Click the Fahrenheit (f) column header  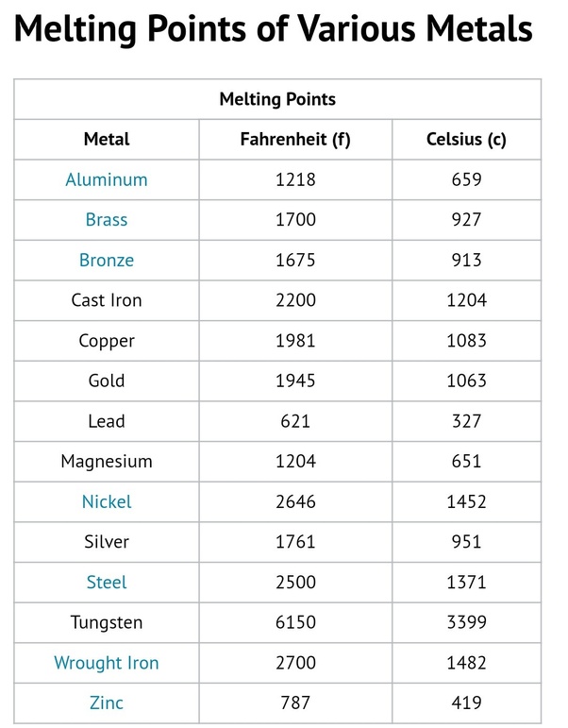tap(296, 140)
